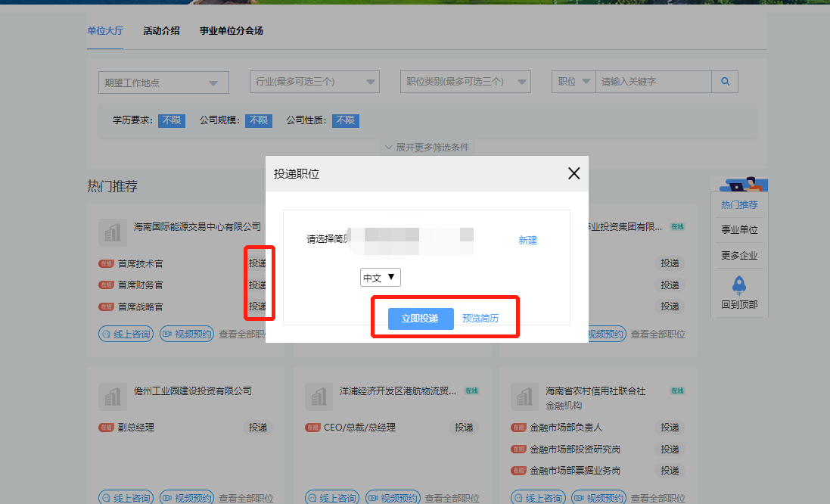Image resolution: width=830 pixels, height=504 pixels.
Task: Click 海南国际能源交易中心 company building logo
Action: pos(113,232)
